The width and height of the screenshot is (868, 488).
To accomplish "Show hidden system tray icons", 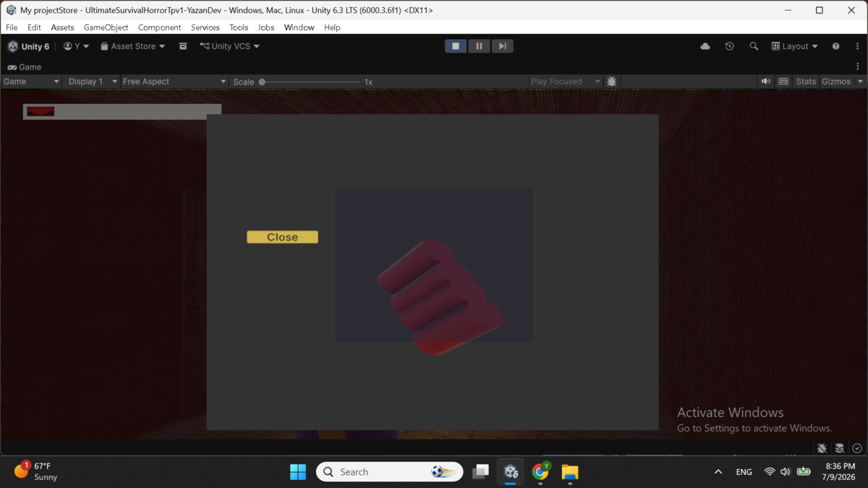I will pos(718,472).
